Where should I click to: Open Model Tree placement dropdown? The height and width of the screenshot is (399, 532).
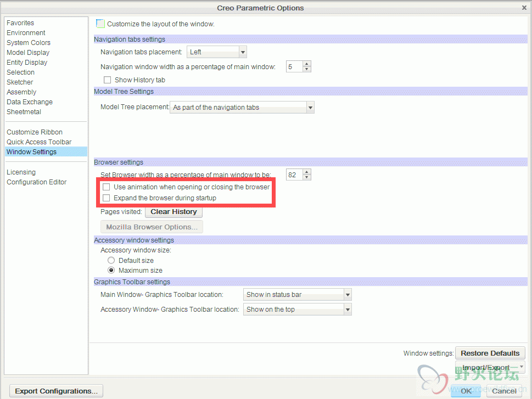[x=242, y=107]
